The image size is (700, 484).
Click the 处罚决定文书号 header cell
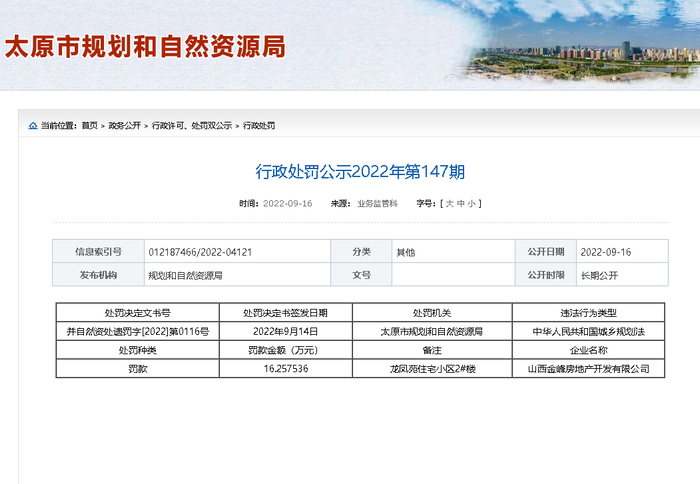pos(138,313)
